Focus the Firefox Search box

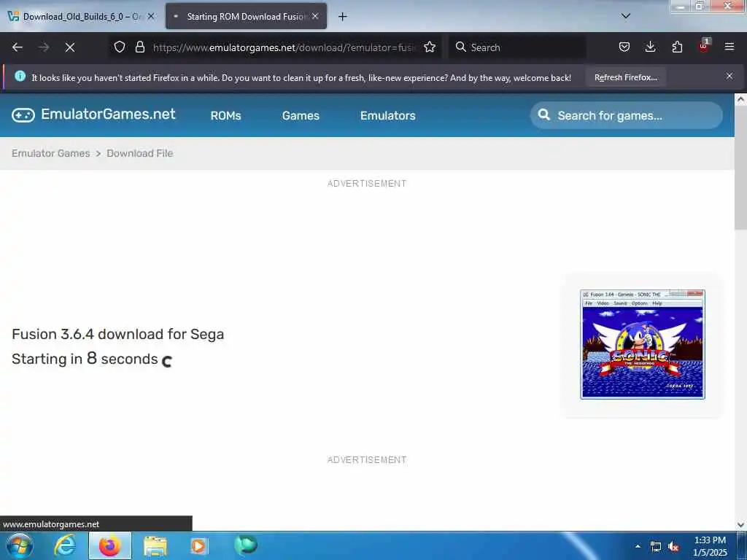[x=516, y=47]
